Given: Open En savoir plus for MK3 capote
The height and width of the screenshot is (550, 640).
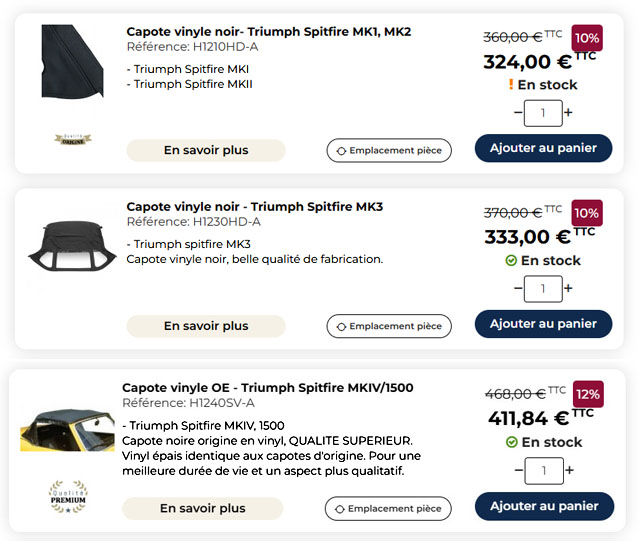Looking at the screenshot, I should tap(206, 326).
